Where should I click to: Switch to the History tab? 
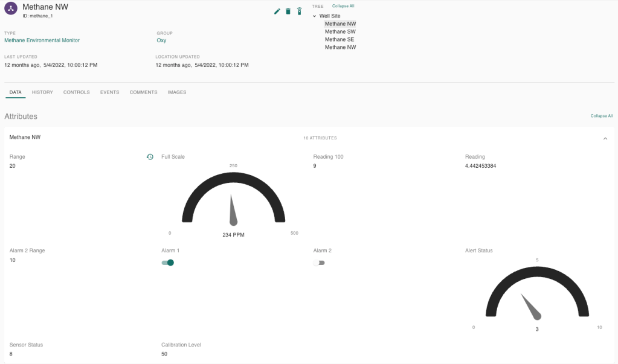42,92
